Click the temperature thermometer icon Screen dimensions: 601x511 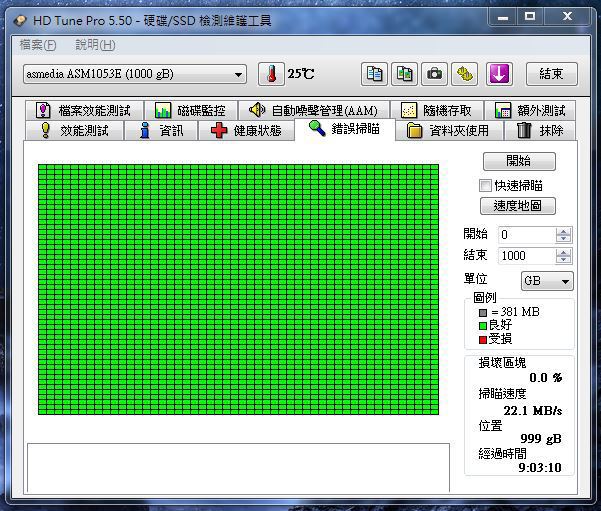point(271,74)
